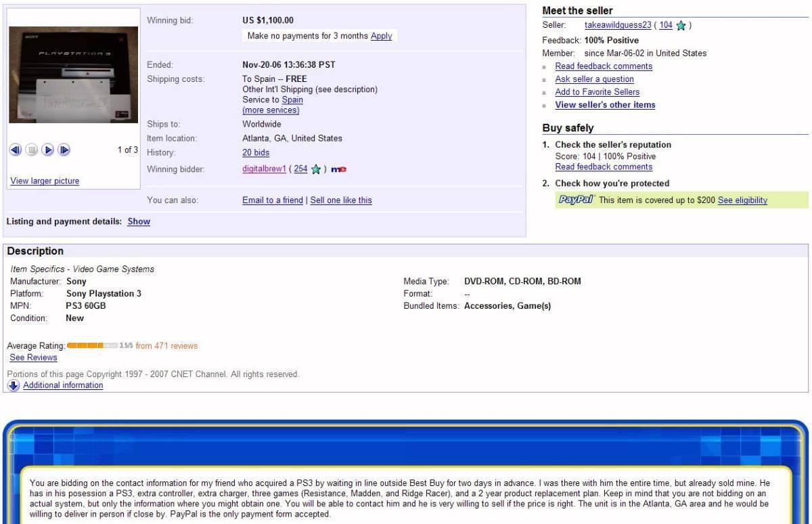Open the View larger picture link
The height and width of the screenshot is (524, 812).
[x=45, y=181]
